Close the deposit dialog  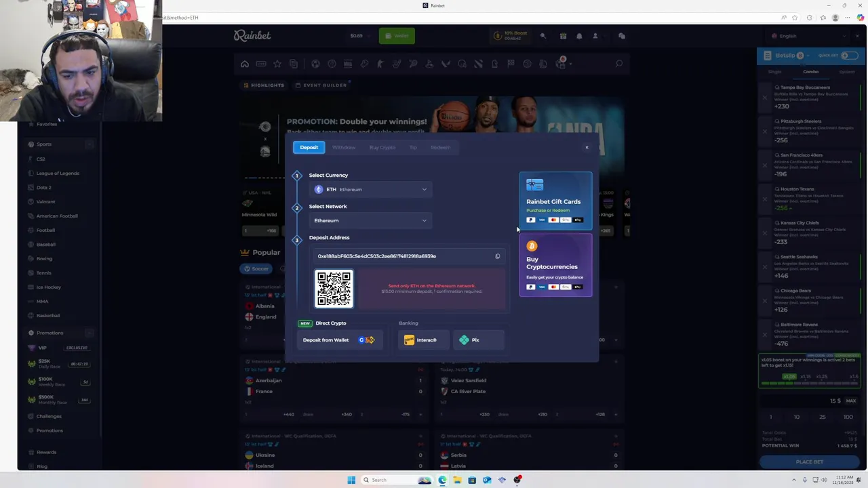[587, 147]
